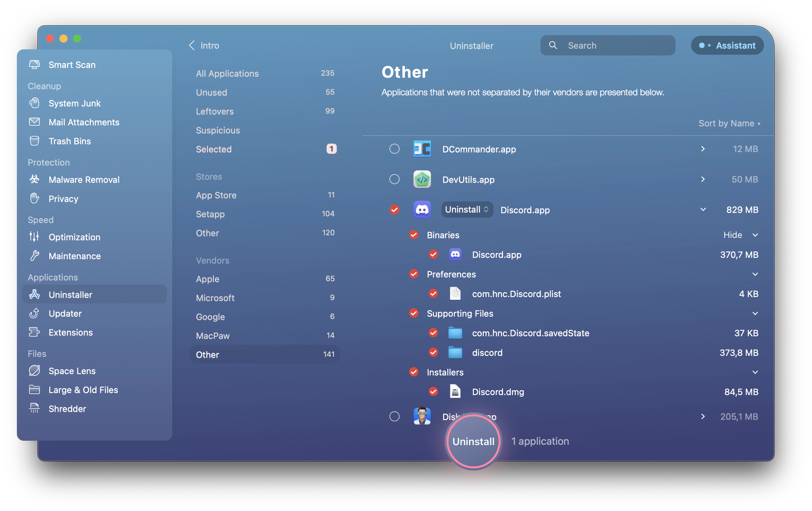Switch to the Leftovers category

tap(215, 111)
